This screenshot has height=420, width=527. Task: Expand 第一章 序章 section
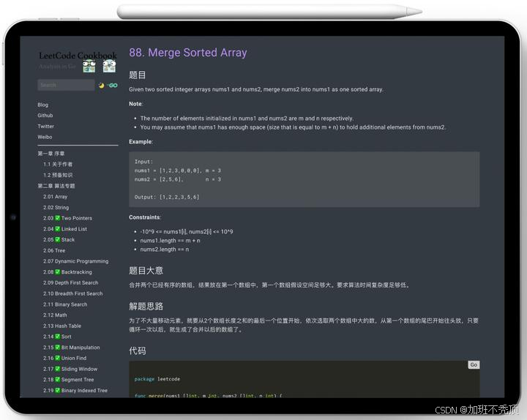click(x=51, y=154)
